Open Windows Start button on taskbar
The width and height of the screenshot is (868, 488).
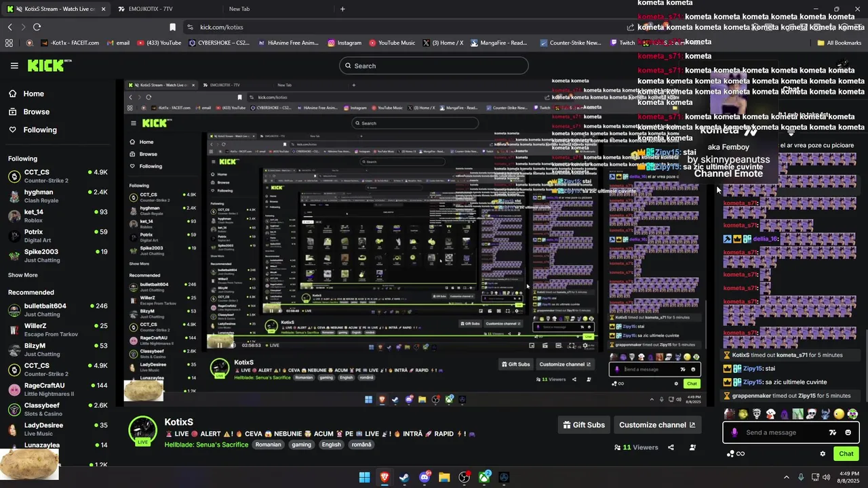tap(364, 477)
